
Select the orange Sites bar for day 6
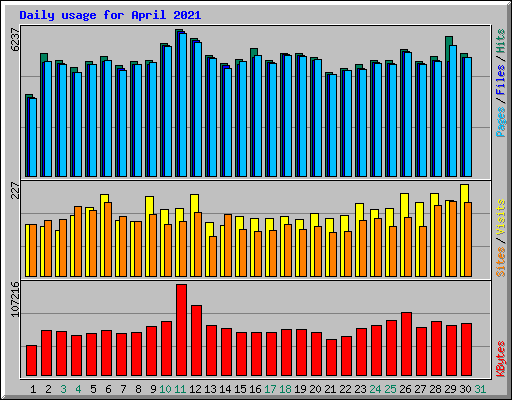tap(108, 239)
